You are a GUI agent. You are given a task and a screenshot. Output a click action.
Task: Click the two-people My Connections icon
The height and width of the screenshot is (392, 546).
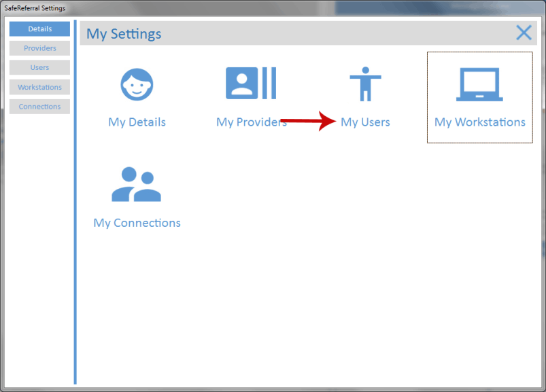click(x=137, y=184)
